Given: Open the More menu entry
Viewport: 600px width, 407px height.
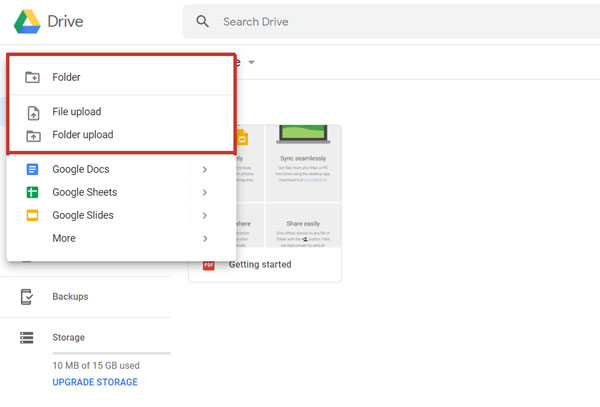Looking at the screenshot, I should [121, 238].
